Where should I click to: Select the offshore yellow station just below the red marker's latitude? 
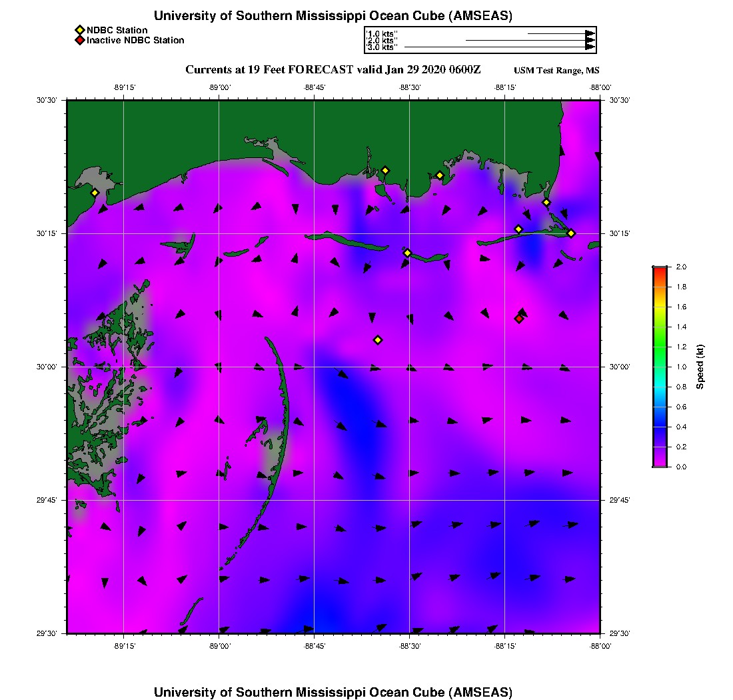coord(378,340)
